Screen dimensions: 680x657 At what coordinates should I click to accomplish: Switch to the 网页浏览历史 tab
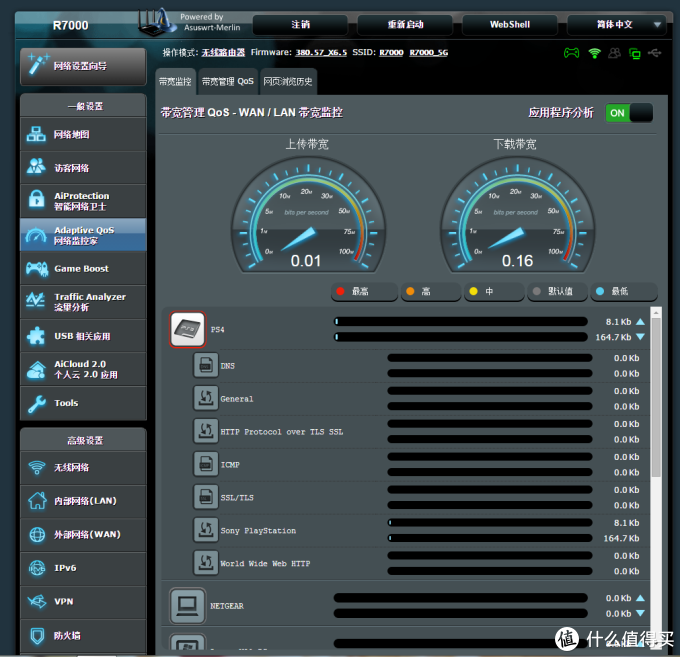[288, 81]
